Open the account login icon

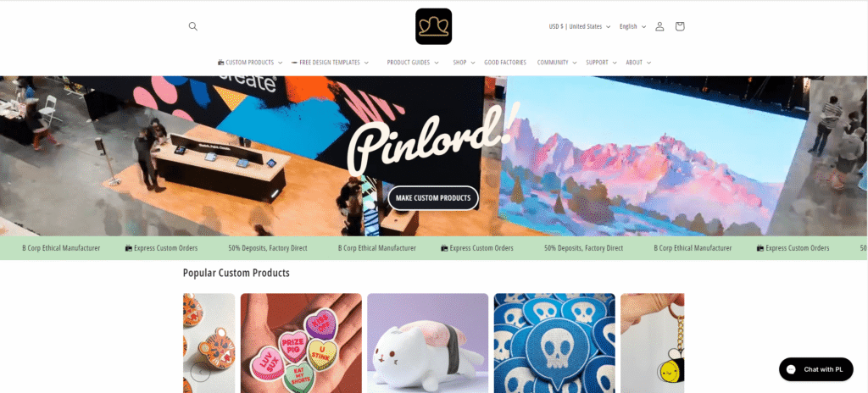pos(659,26)
